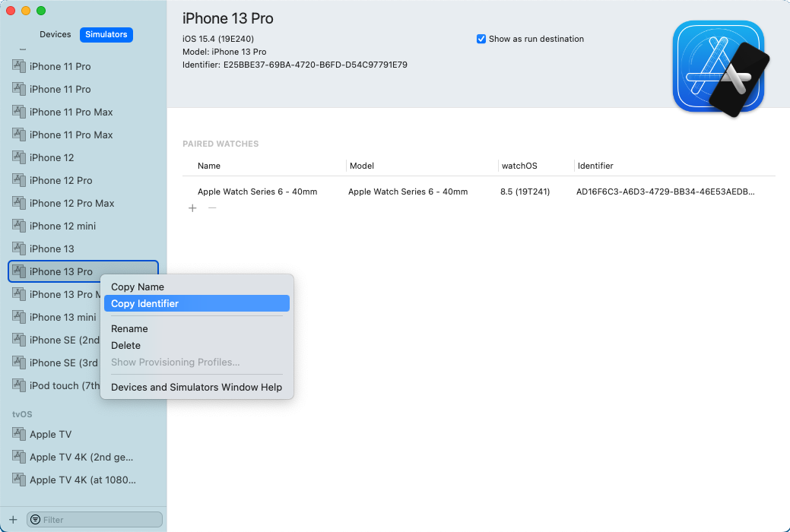Click Copy Identifier in the context menu

click(x=144, y=303)
